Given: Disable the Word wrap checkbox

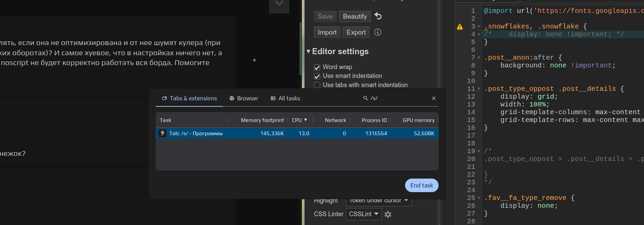Looking at the screenshot, I should tap(317, 67).
